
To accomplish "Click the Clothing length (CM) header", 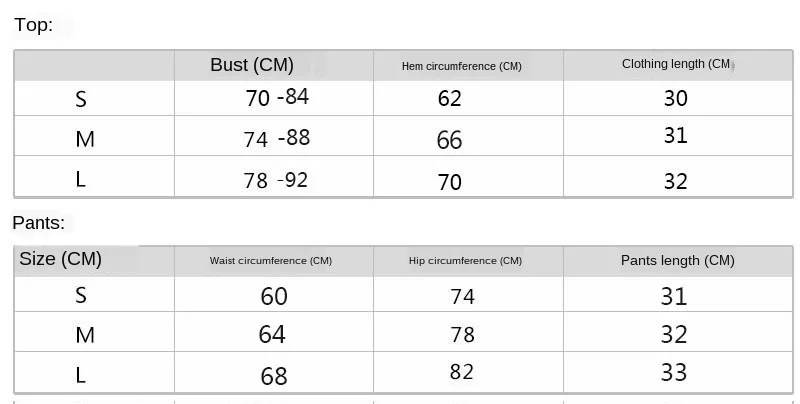I will click(677, 64).
